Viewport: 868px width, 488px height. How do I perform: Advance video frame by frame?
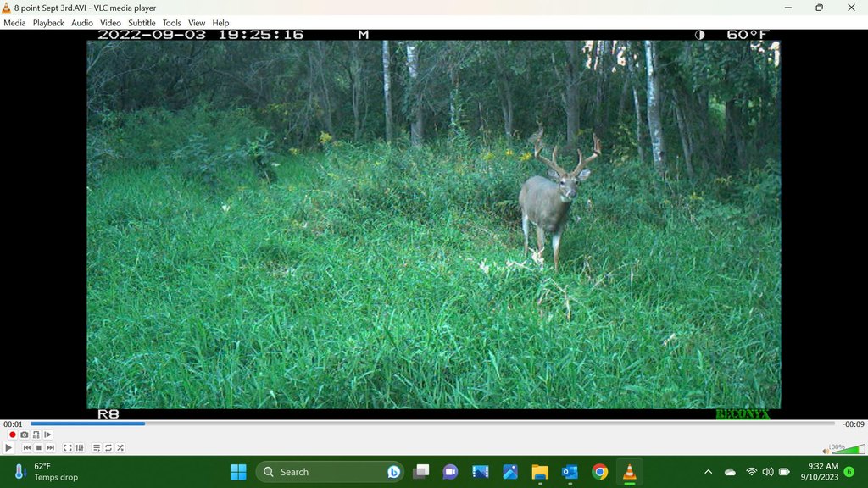pyautogui.click(x=47, y=435)
